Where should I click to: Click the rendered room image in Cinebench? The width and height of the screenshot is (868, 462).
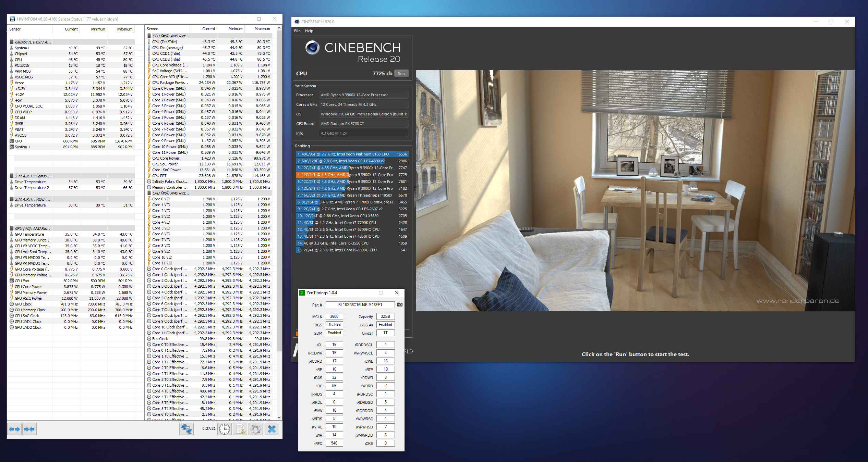click(635, 191)
